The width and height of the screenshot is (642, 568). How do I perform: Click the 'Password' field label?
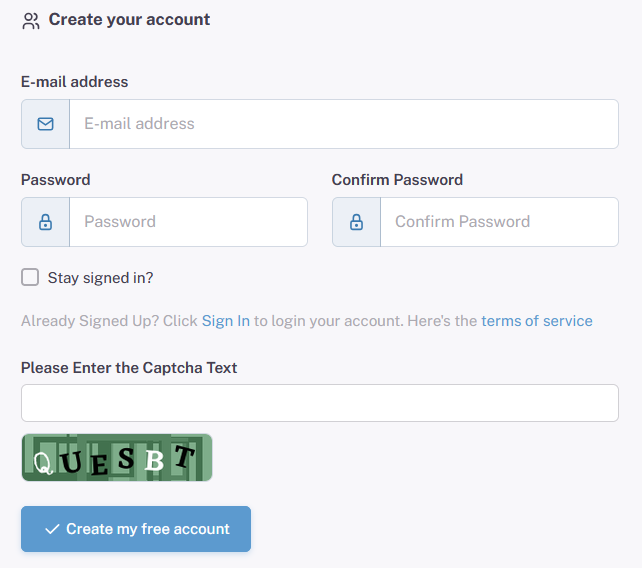(56, 180)
